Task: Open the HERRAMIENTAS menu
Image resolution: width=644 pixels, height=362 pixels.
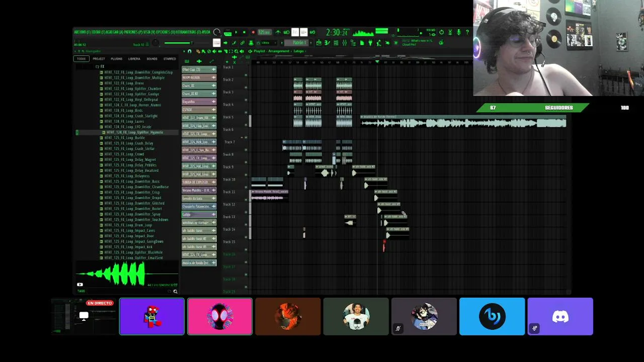Action: click(x=188, y=32)
